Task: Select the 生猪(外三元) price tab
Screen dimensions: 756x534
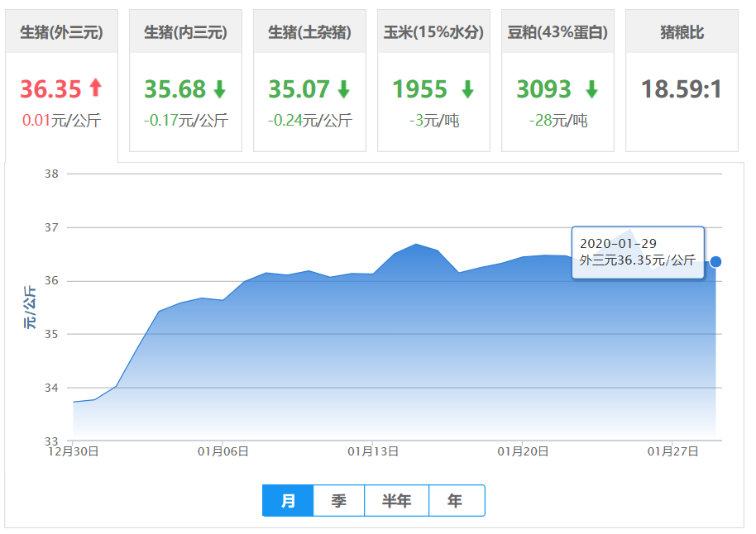Action: (x=61, y=32)
